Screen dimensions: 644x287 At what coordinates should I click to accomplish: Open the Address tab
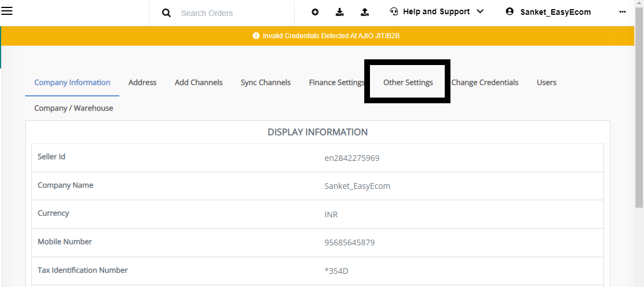[143, 83]
